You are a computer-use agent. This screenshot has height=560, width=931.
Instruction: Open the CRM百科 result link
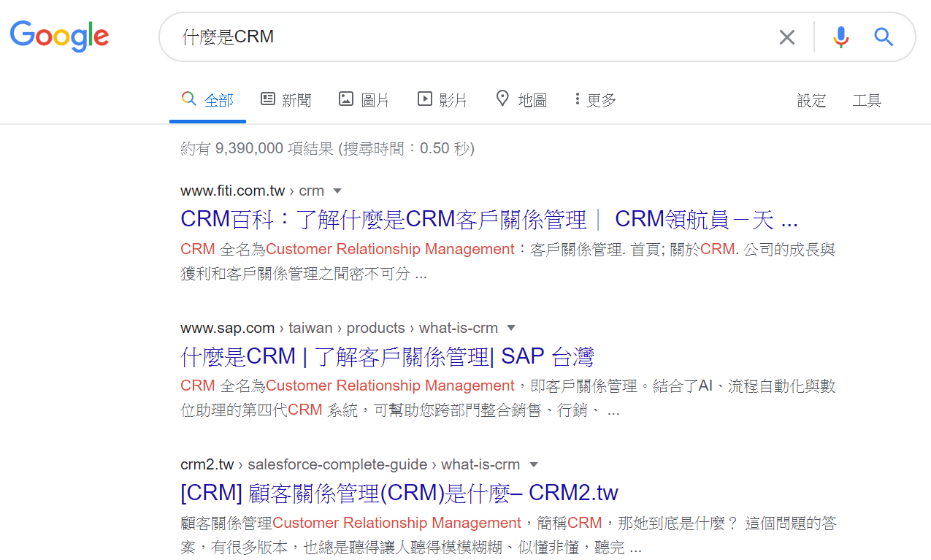pos(489,219)
